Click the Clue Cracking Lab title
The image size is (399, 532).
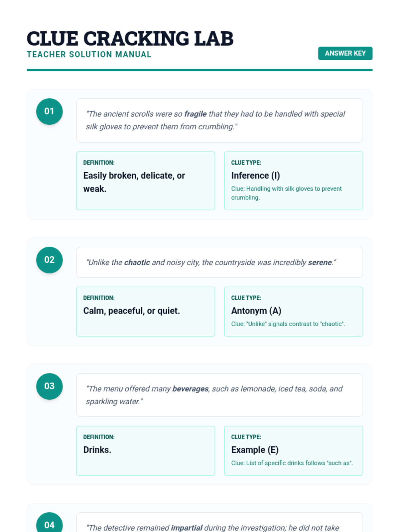point(130,38)
